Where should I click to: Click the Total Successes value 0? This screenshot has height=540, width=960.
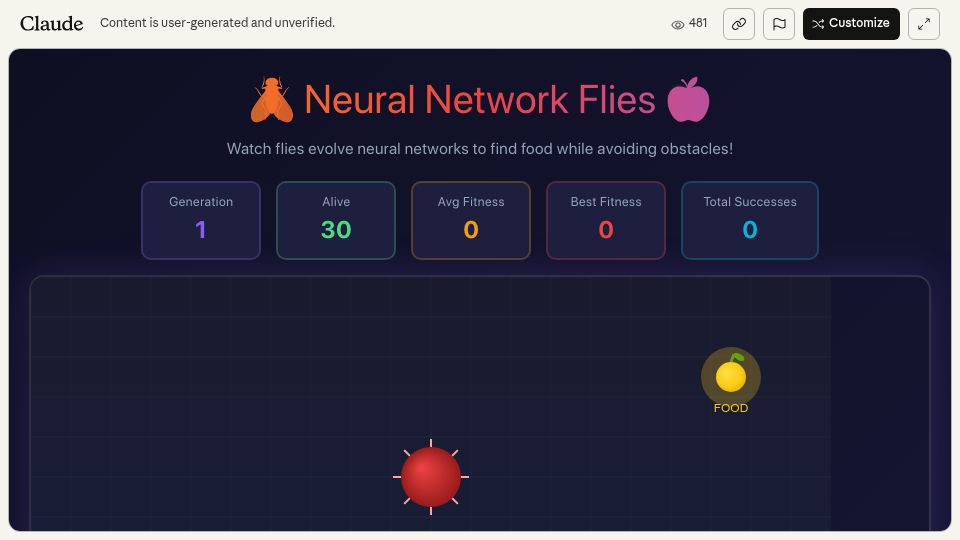(750, 230)
